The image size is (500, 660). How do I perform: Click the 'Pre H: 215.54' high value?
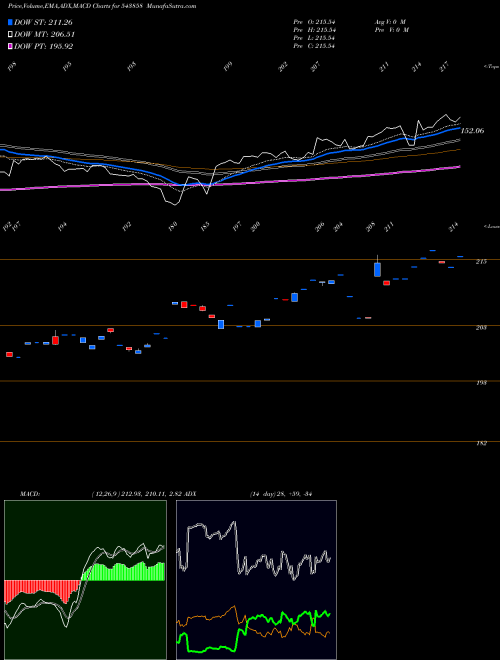[x=314, y=30]
